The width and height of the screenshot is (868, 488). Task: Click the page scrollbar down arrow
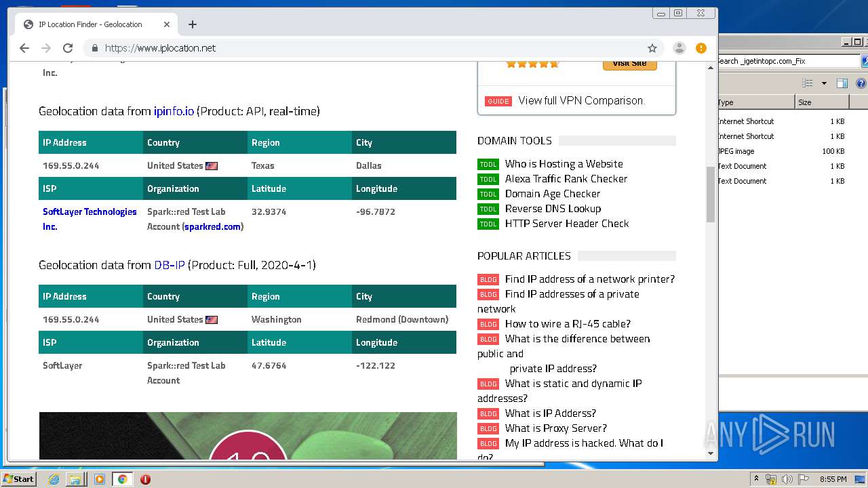click(x=711, y=453)
